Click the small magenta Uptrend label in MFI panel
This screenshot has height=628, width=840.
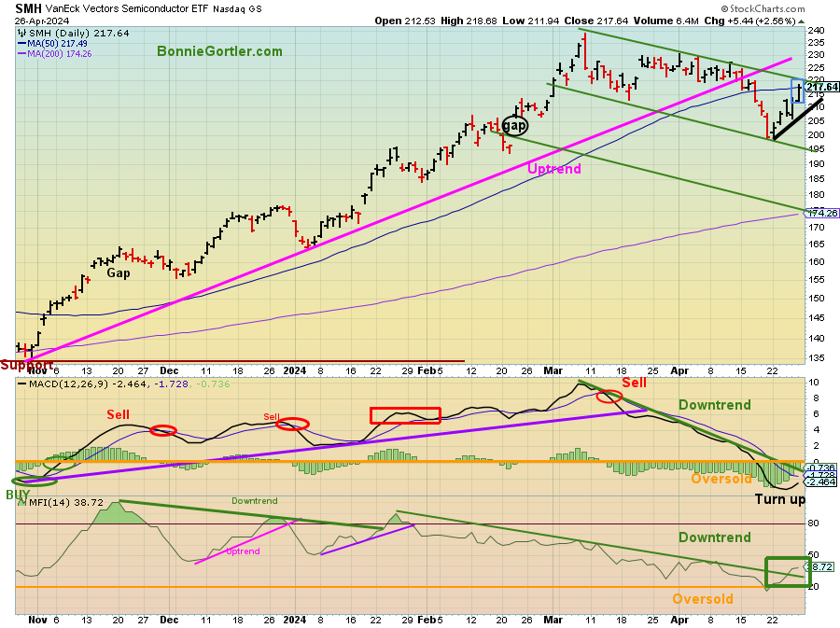point(243,551)
